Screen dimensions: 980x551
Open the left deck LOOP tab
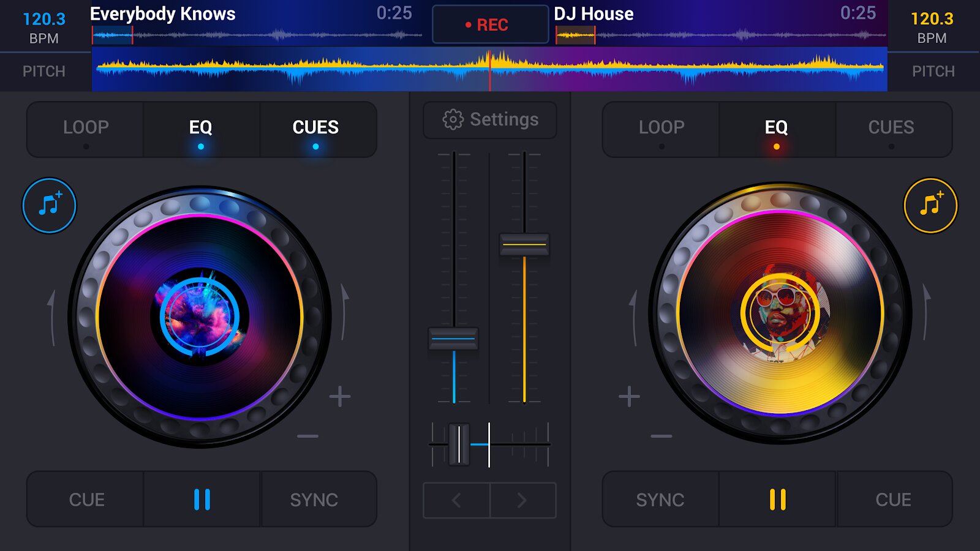point(86,129)
